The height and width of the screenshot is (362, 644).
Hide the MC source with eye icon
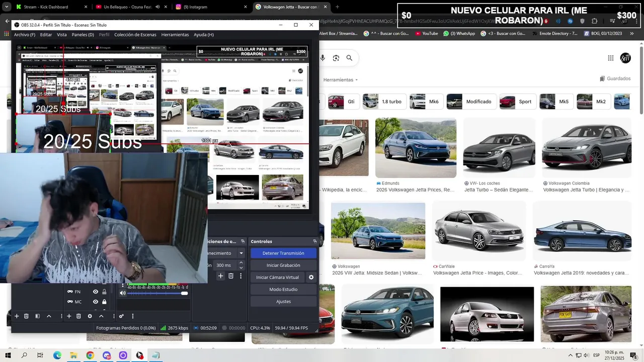click(x=95, y=302)
